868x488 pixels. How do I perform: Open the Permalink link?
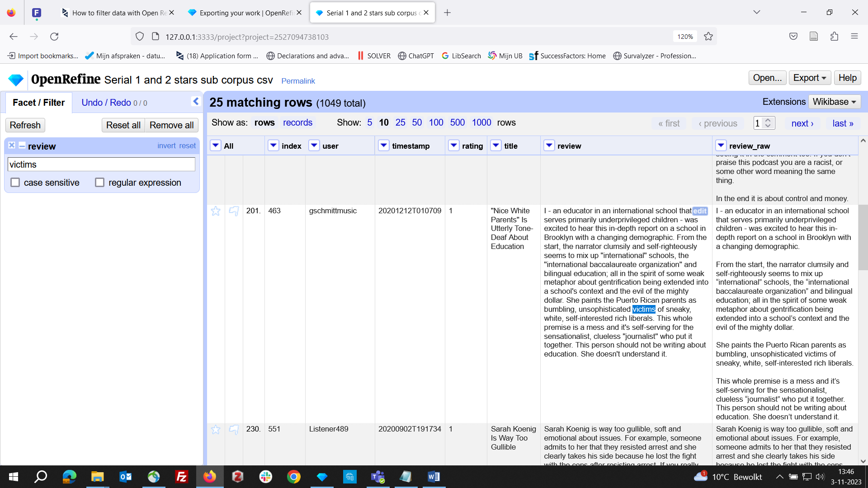pos(298,81)
